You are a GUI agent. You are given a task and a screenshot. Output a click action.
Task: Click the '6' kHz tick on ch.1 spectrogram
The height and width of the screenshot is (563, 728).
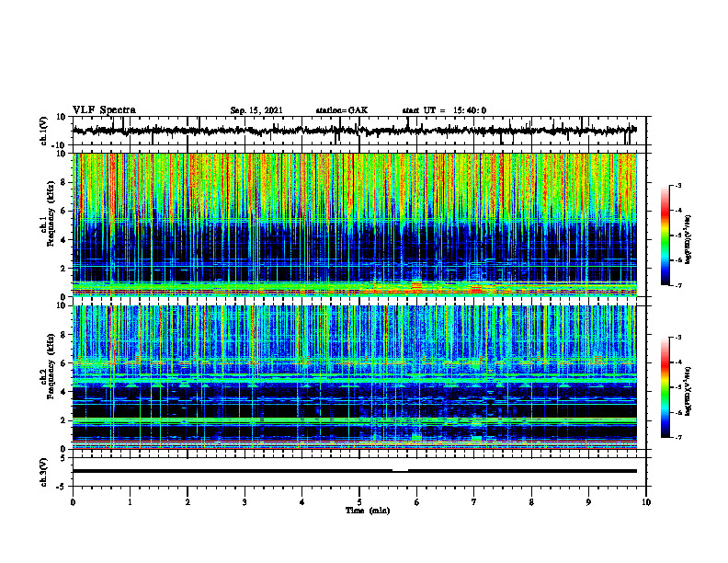click(x=63, y=211)
